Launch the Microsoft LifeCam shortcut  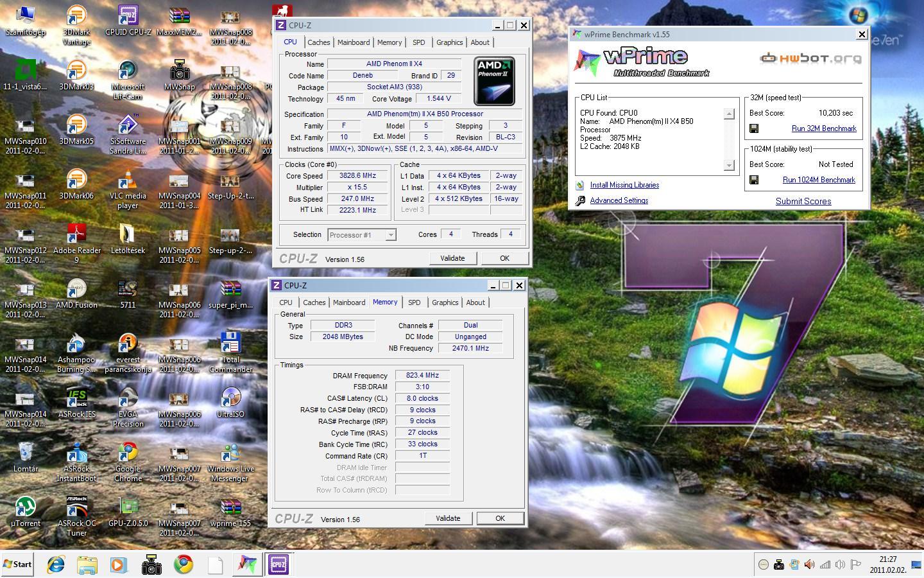128,79
